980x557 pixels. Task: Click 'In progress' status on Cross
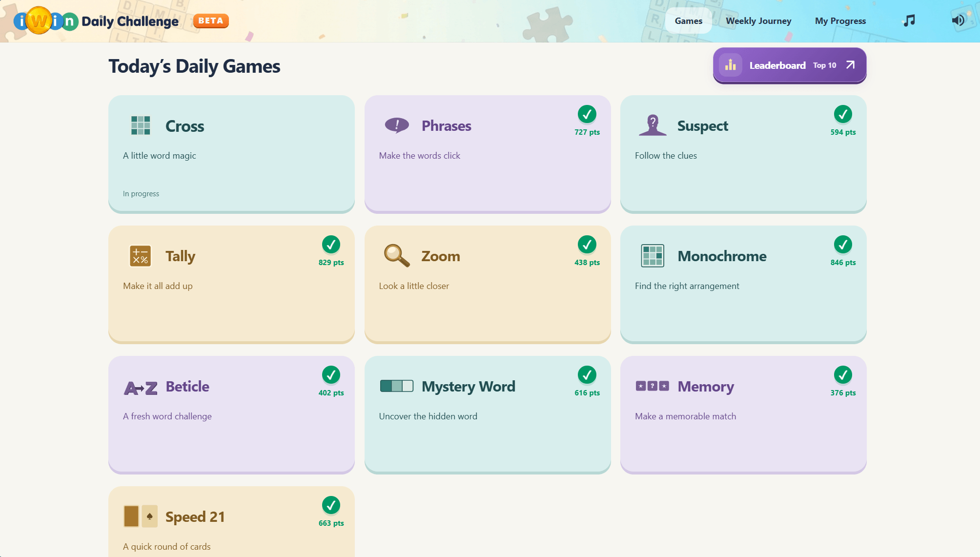pyautogui.click(x=141, y=194)
